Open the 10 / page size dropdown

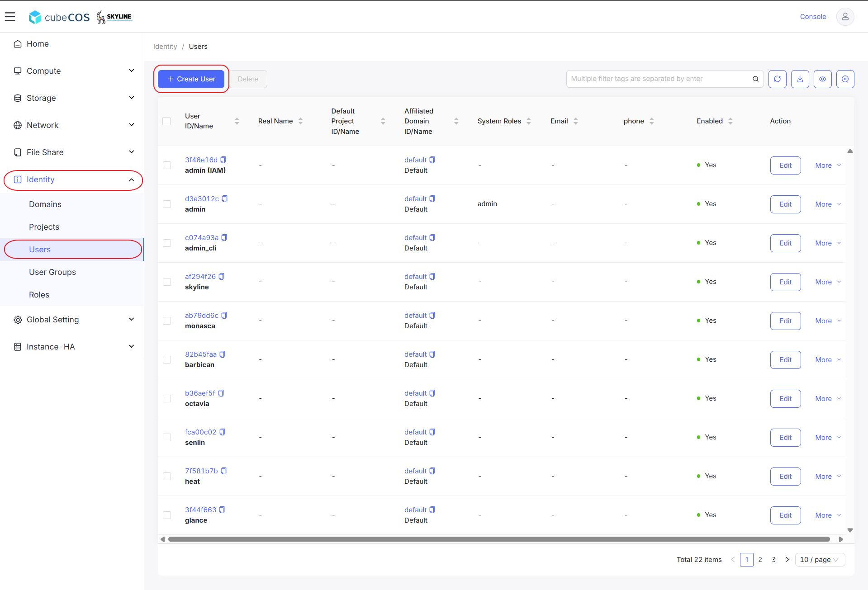tap(820, 560)
